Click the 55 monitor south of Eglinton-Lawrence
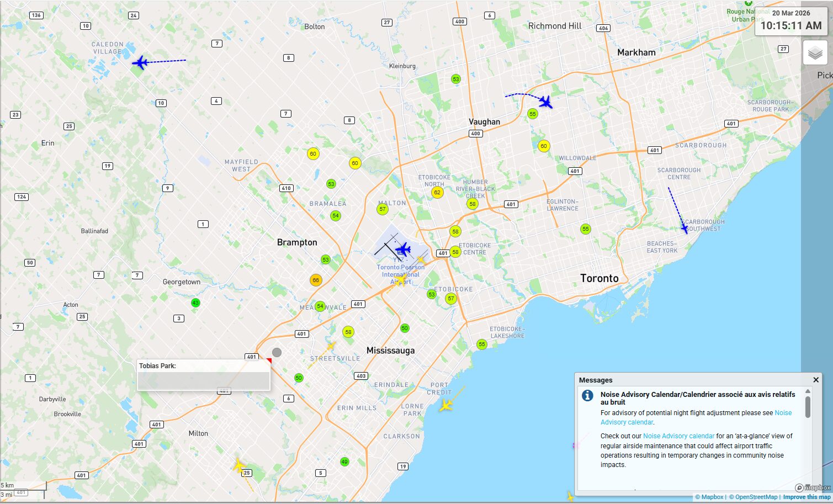833x504 pixels. [586, 229]
